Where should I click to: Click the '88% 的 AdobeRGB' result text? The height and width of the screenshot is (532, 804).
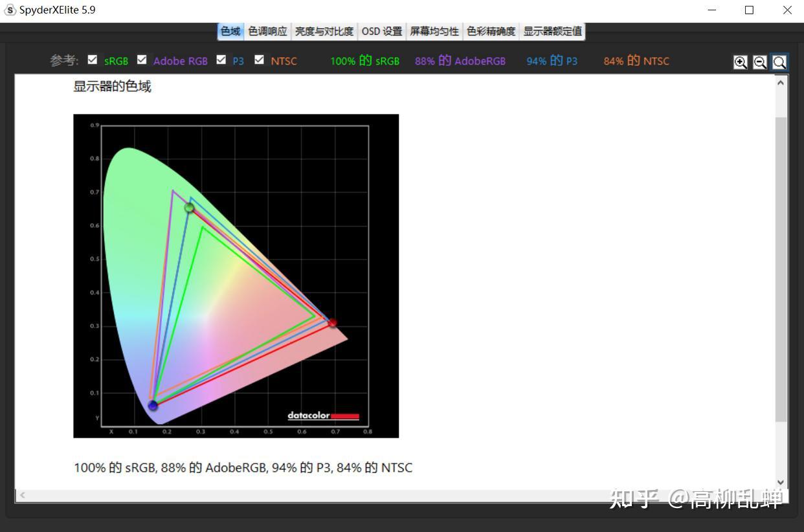[x=460, y=61]
